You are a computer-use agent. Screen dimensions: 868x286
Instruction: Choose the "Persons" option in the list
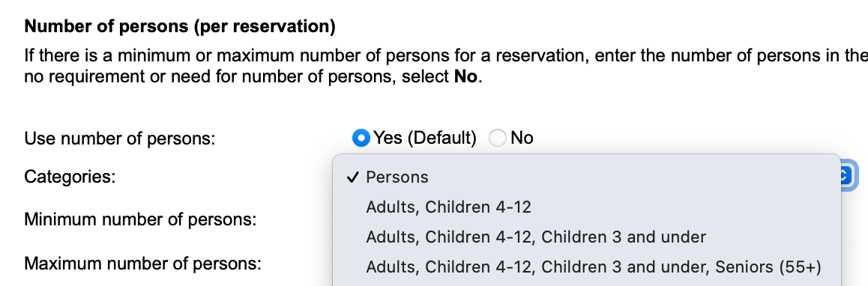coord(586,177)
